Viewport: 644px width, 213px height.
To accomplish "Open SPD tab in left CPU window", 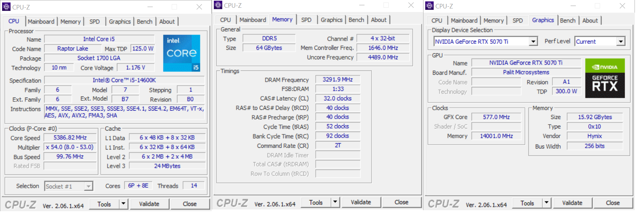I will 94,21.
